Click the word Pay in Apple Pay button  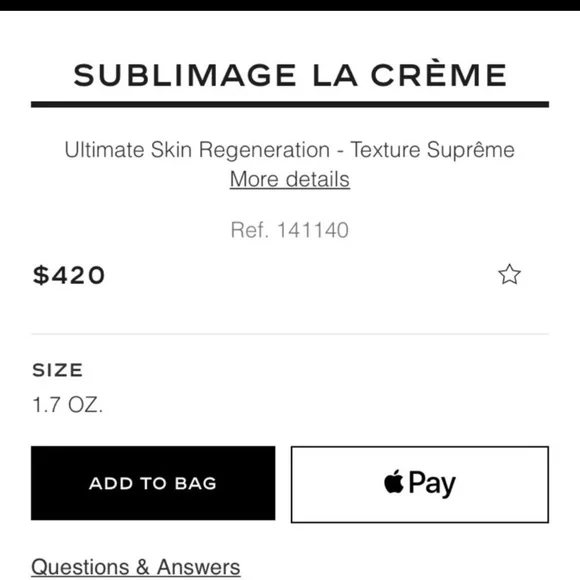point(432,484)
